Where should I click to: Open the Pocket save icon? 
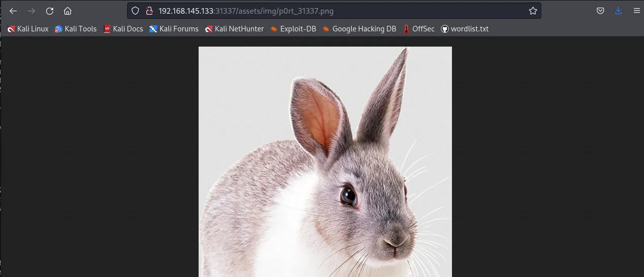coord(600,11)
